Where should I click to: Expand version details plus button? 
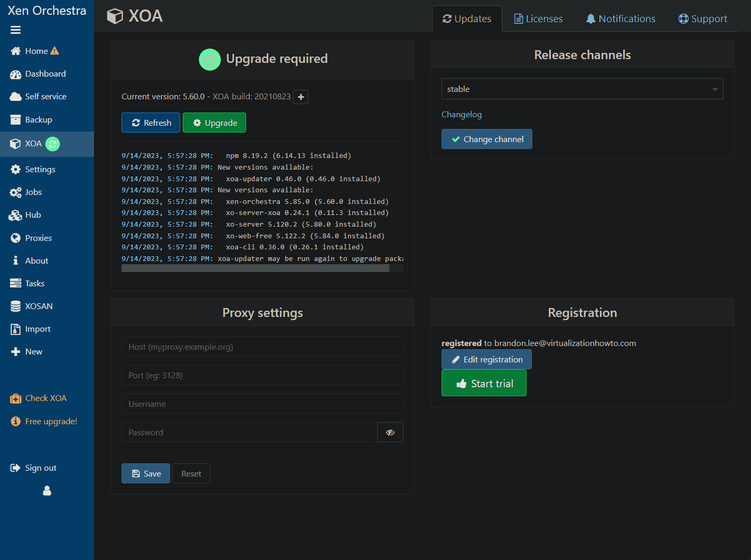[301, 97]
